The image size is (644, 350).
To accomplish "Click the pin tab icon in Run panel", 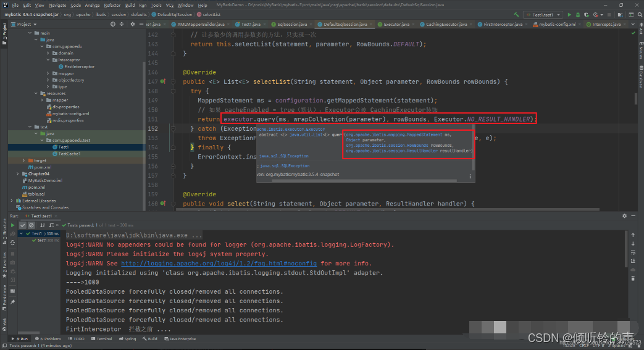I will coord(13,302).
